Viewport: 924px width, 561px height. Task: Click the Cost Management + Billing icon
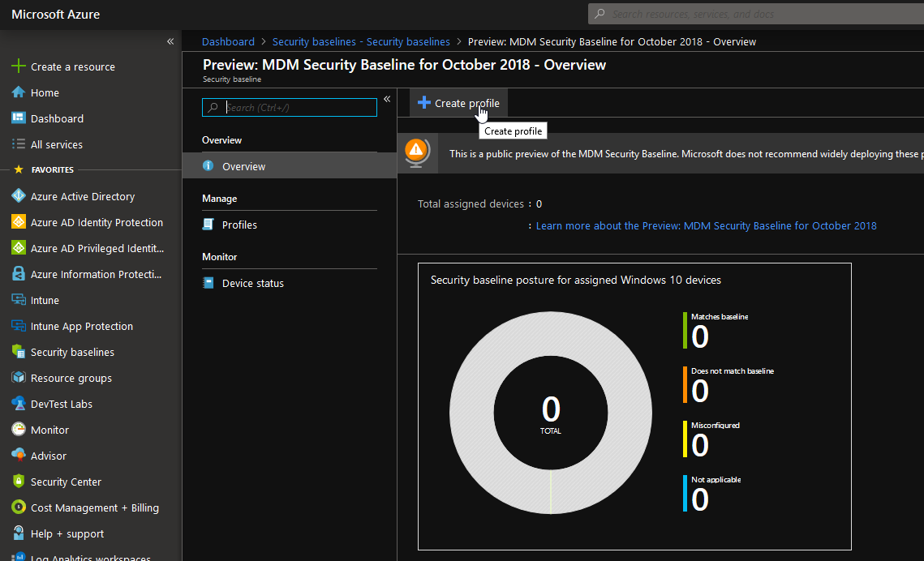pos(18,507)
